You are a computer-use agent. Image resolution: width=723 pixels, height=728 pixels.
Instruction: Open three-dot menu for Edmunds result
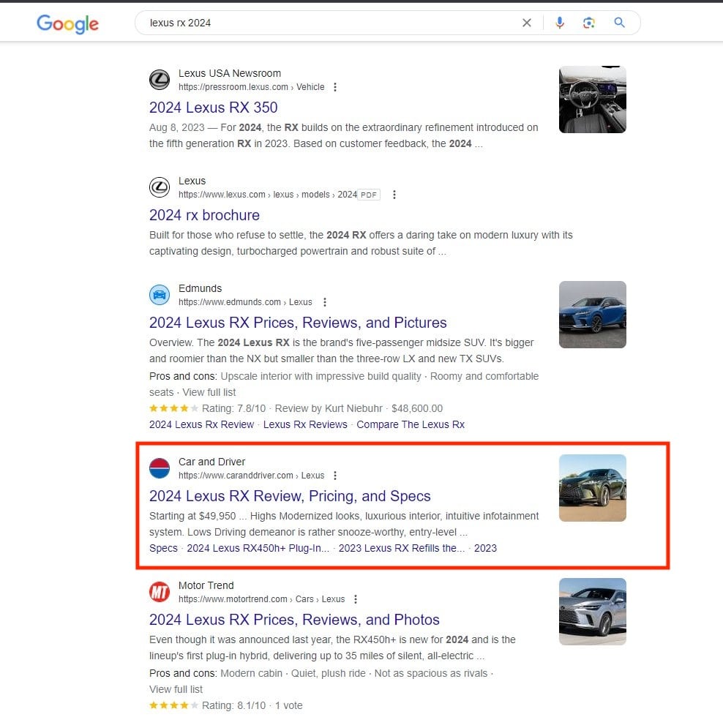[x=325, y=302]
